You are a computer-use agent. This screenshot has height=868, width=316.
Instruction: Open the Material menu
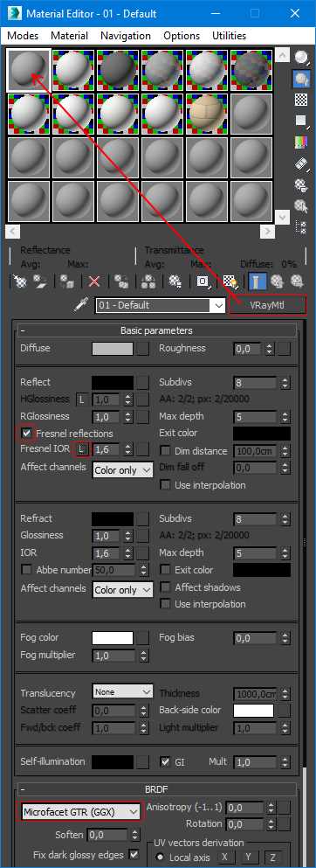point(70,36)
